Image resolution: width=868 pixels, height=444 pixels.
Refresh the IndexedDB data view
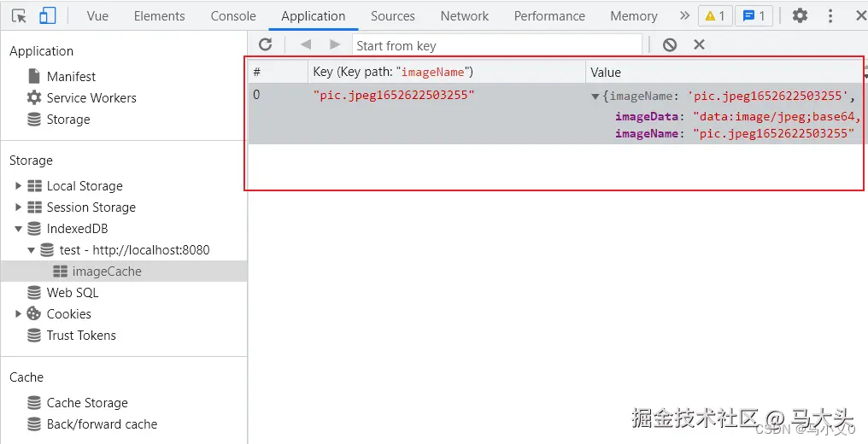(x=265, y=44)
